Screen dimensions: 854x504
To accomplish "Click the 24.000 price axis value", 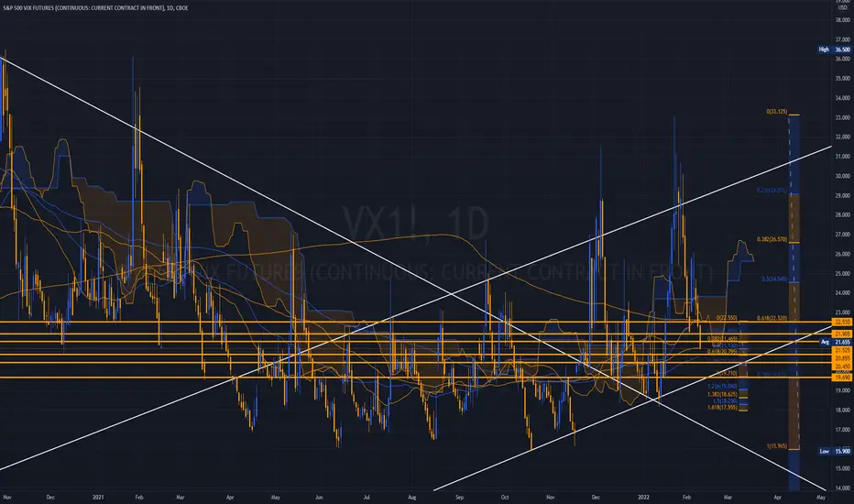I will [843, 292].
